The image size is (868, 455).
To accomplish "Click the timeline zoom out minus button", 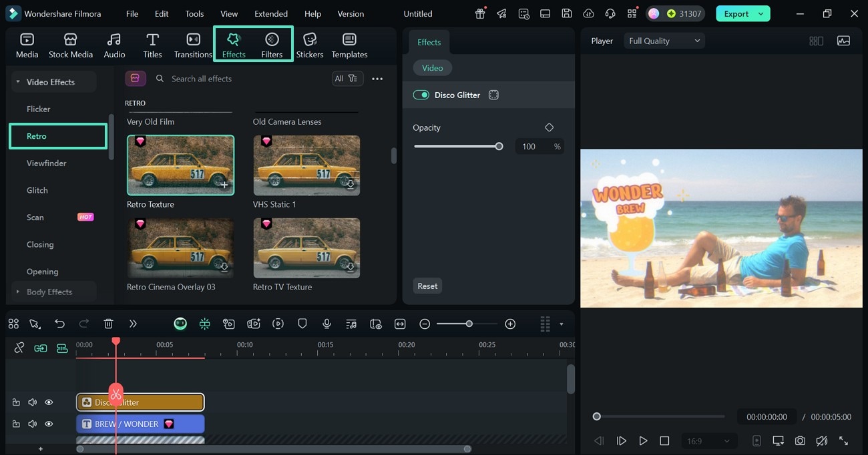I will (x=425, y=324).
